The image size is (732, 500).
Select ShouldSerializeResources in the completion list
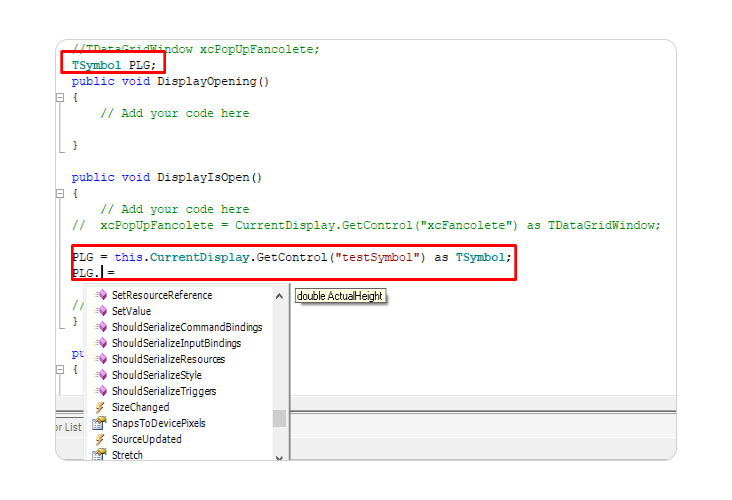coord(168,360)
